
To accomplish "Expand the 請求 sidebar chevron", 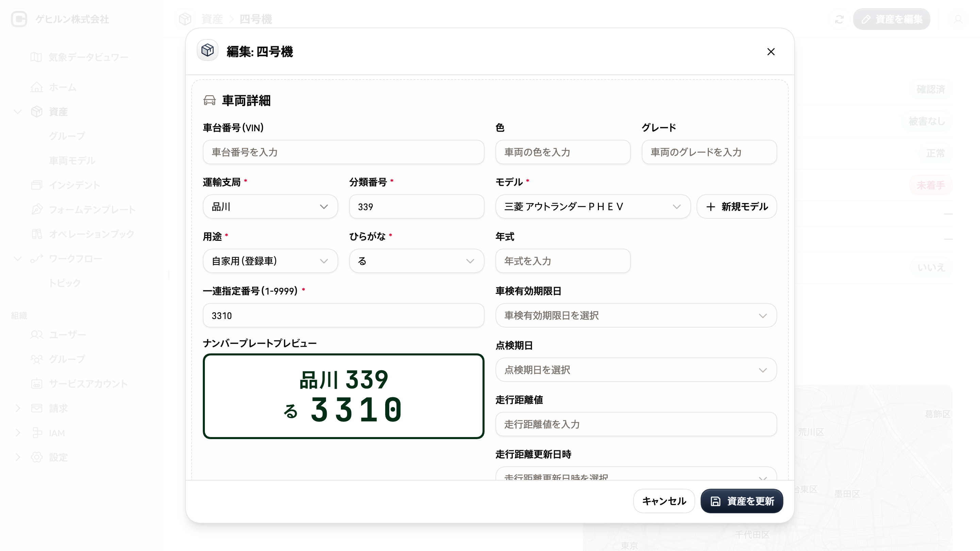I will (x=17, y=408).
